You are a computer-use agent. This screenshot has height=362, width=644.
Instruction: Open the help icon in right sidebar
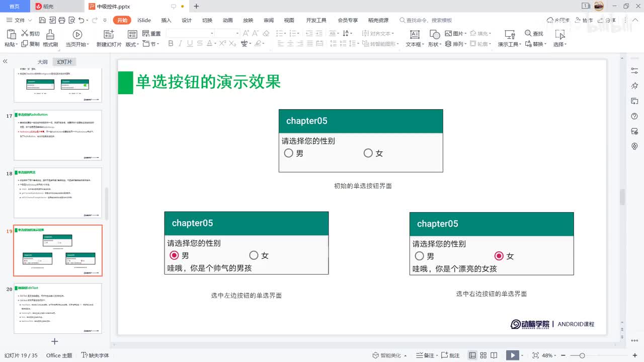(634, 116)
